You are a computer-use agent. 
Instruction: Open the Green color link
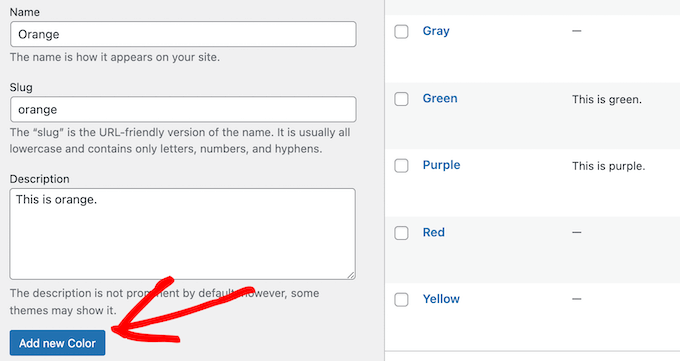pyautogui.click(x=440, y=98)
